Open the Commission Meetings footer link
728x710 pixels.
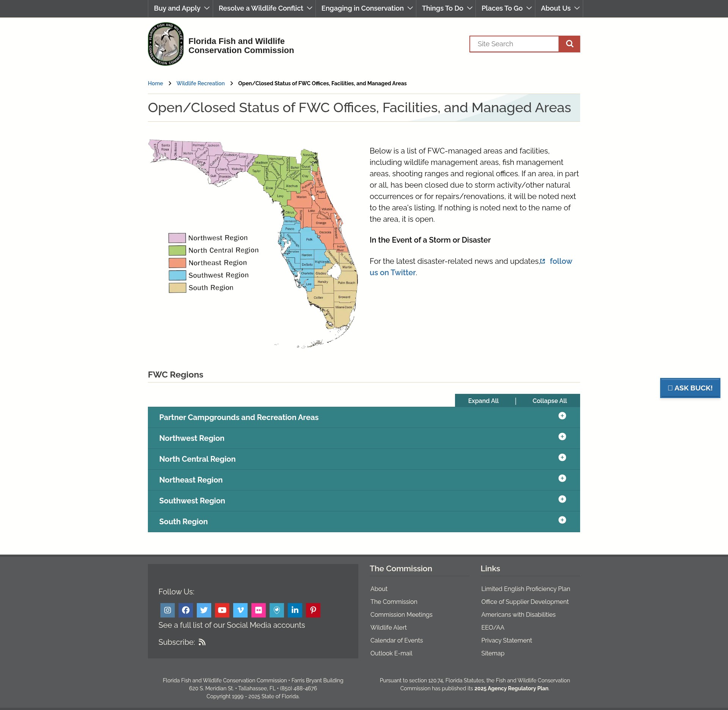tap(401, 614)
